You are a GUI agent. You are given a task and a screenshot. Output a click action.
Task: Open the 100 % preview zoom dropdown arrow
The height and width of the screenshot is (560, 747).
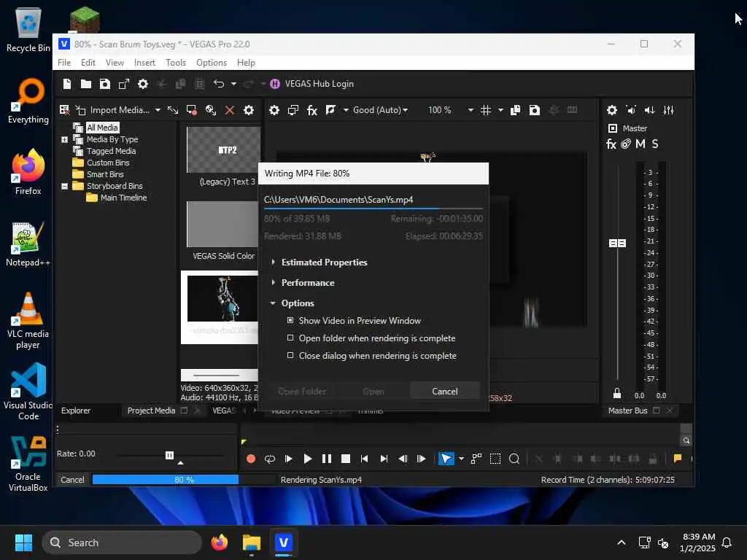[x=471, y=110]
